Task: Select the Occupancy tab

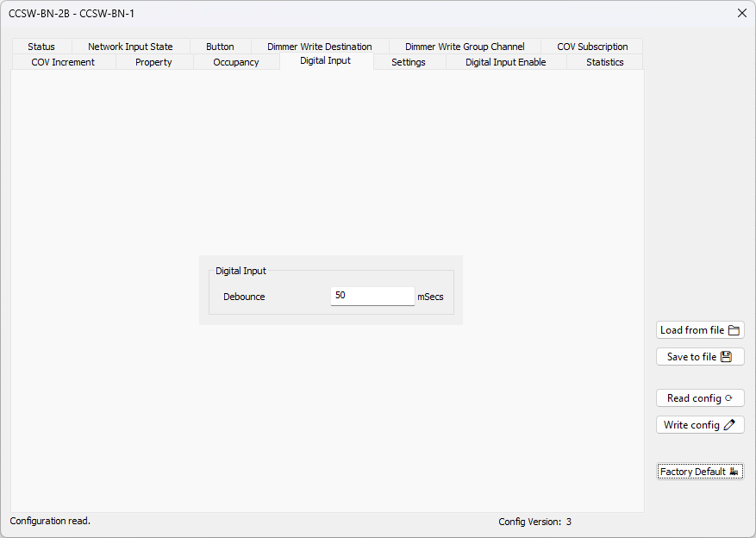Action: 236,62
